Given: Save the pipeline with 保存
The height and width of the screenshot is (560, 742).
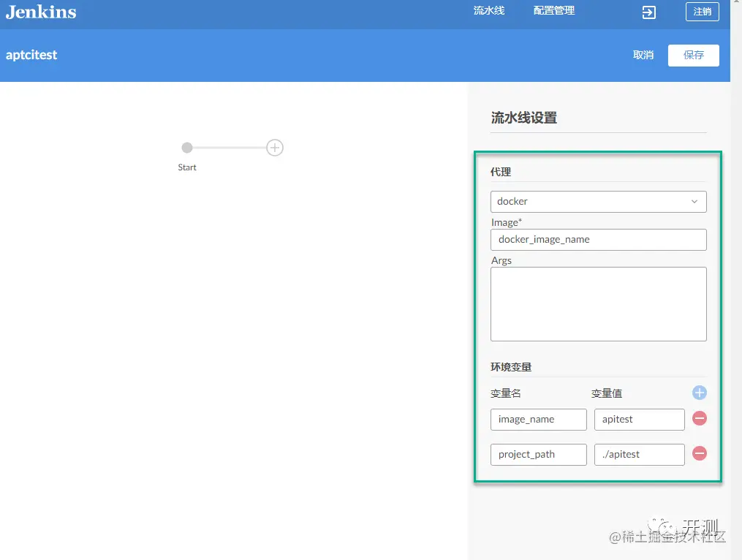Looking at the screenshot, I should [693, 56].
